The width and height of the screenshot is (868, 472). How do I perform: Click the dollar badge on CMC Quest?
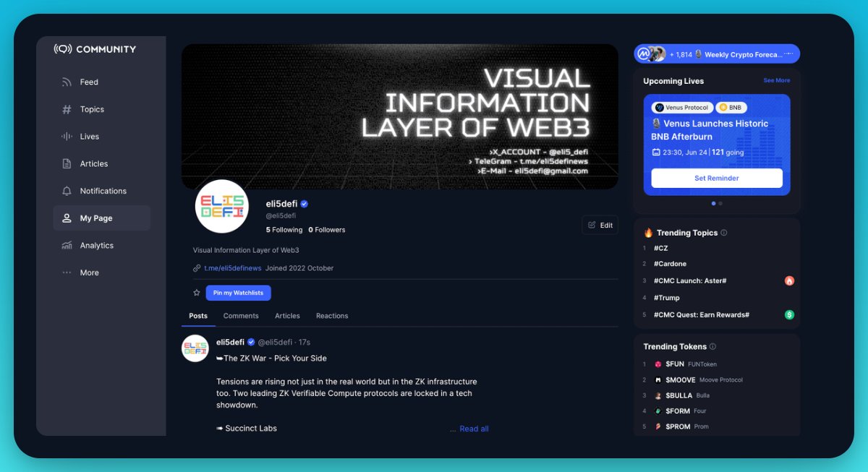[789, 315]
